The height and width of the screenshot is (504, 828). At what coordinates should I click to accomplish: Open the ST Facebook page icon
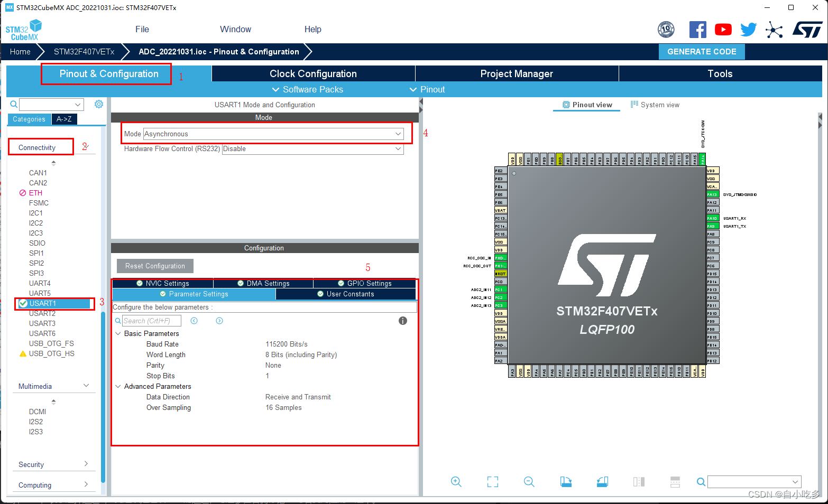[698, 30]
